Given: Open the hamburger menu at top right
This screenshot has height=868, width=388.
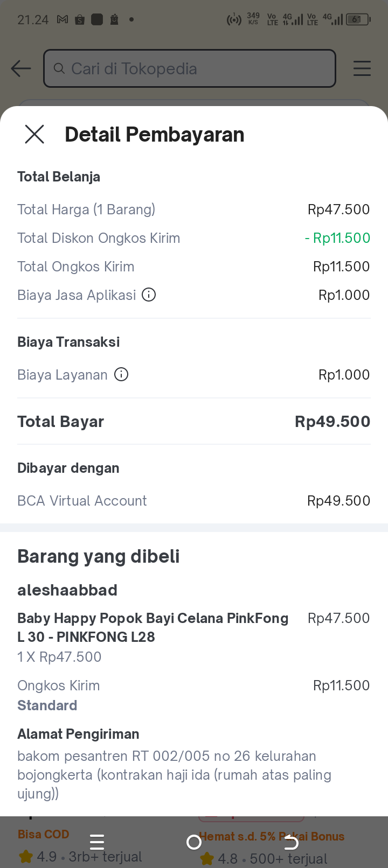Looking at the screenshot, I should 362,68.
